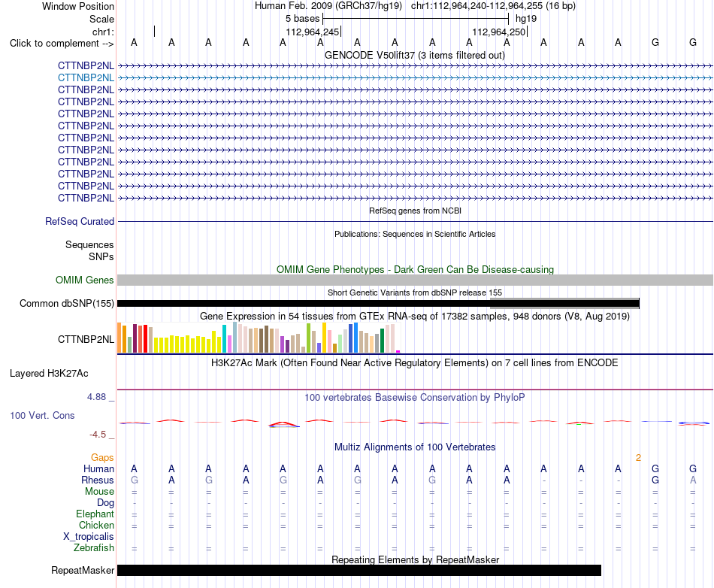Click the final G in the base sequence row
This screenshot has height=588, width=714.
(x=693, y=42)
